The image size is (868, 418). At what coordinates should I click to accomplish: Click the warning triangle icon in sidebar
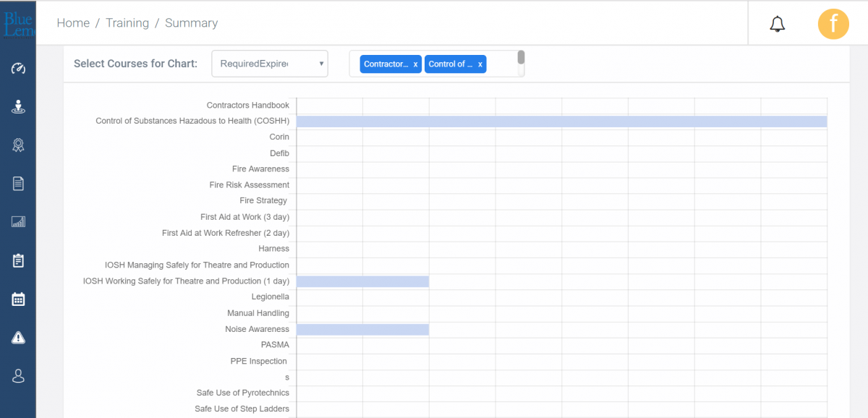point(18,338)
